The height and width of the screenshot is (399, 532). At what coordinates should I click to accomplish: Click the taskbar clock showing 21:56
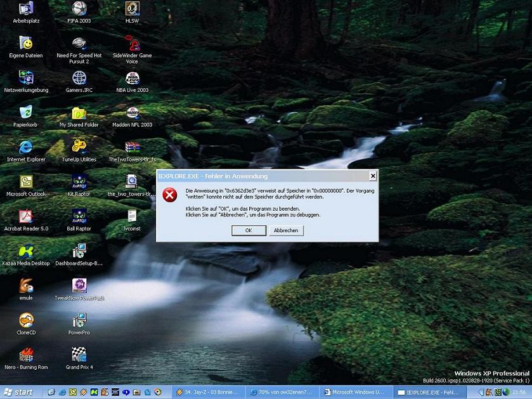519,392
